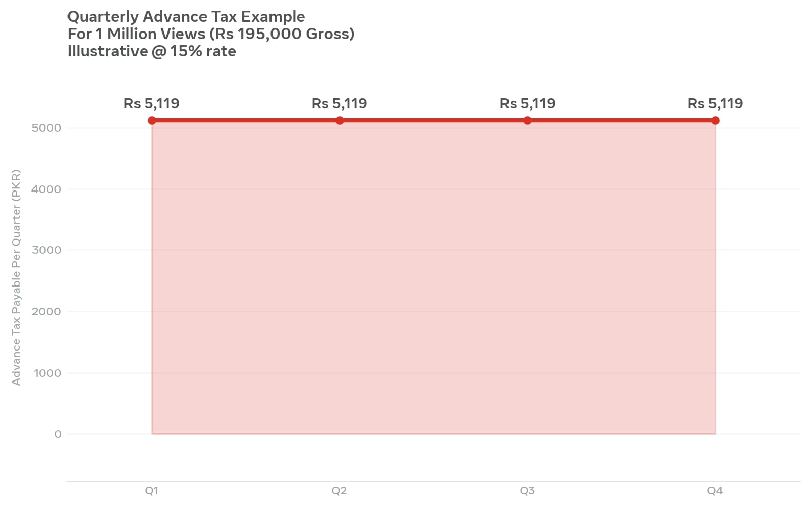Click the Advance Tax Payable y-axis title
This screenshot has height=508, width=812.
click(16, 277)
